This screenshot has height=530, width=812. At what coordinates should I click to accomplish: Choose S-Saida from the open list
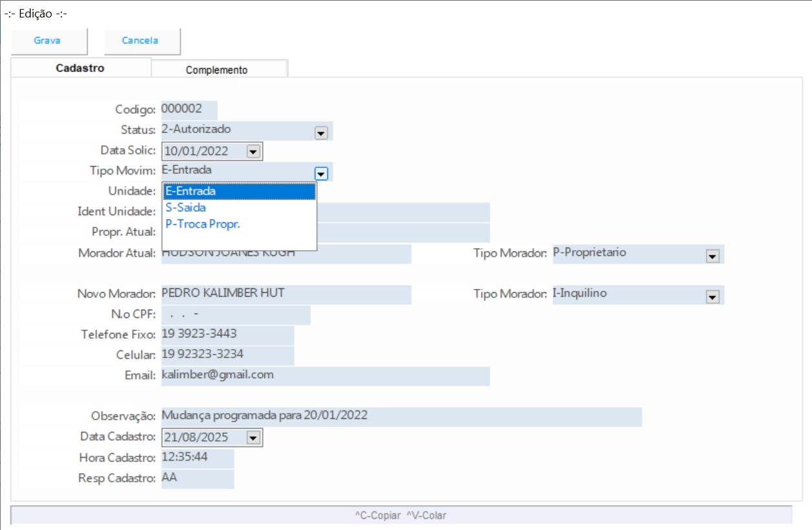(x=239, y=208)
